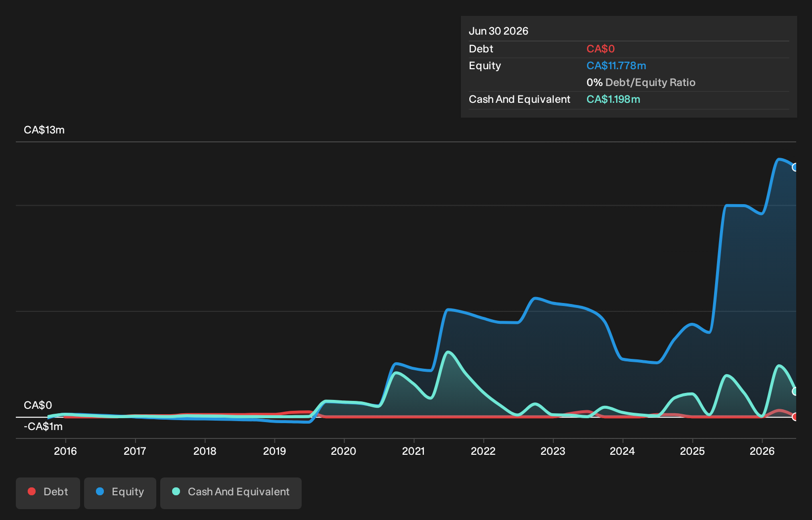Click the 2017 x-axis label

135,451
